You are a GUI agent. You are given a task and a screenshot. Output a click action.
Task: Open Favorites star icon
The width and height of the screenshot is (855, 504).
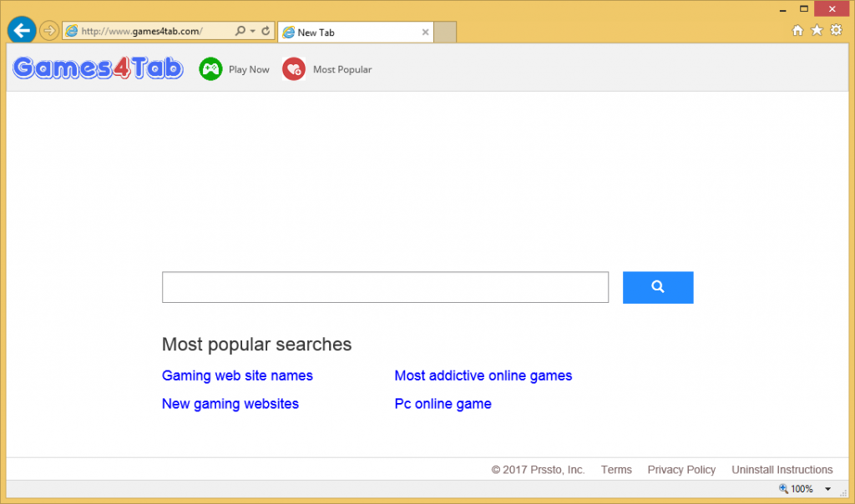click(817, 31)
